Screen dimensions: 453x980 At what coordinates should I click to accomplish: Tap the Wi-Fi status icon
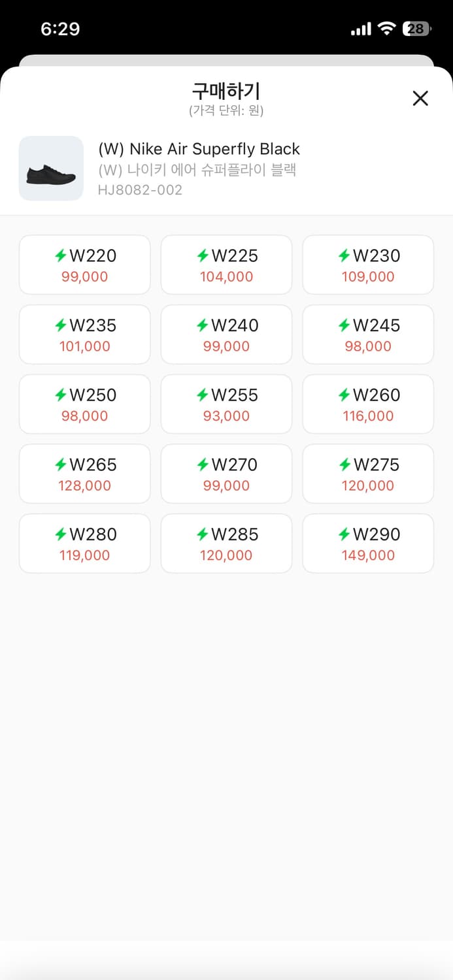pos(387,29)
